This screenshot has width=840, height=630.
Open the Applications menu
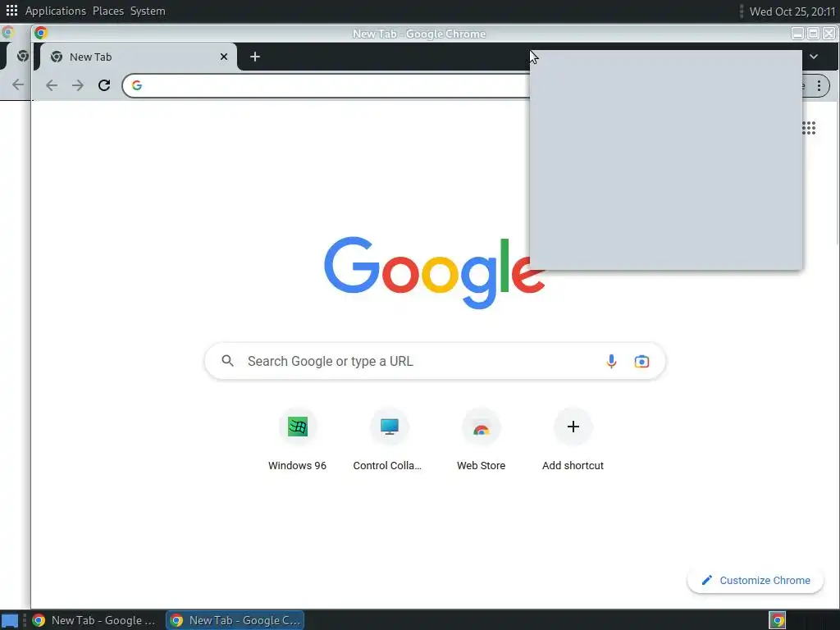(56, 11)
